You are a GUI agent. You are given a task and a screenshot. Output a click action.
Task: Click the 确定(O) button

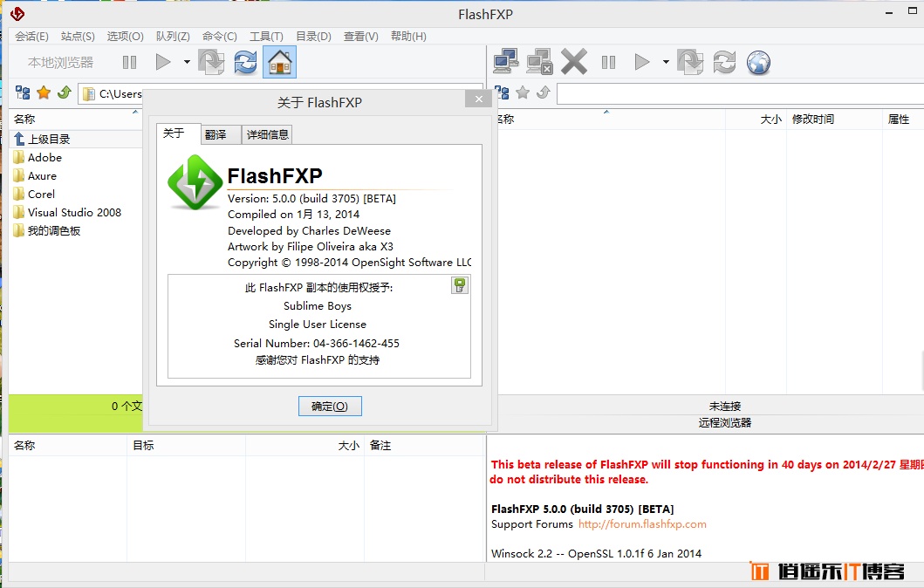click(330, 407)
